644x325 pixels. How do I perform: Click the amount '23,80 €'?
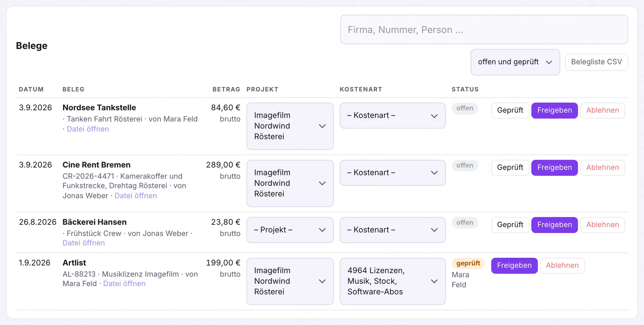(226, 222)
